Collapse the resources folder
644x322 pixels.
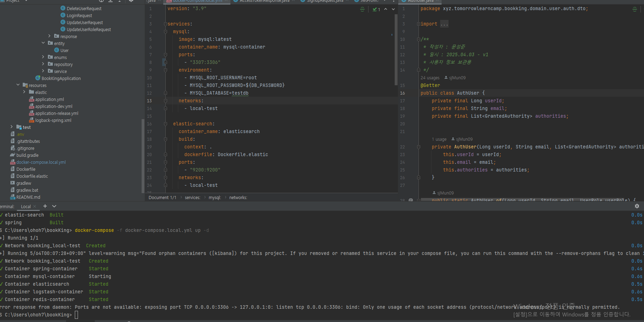[18, 85]
